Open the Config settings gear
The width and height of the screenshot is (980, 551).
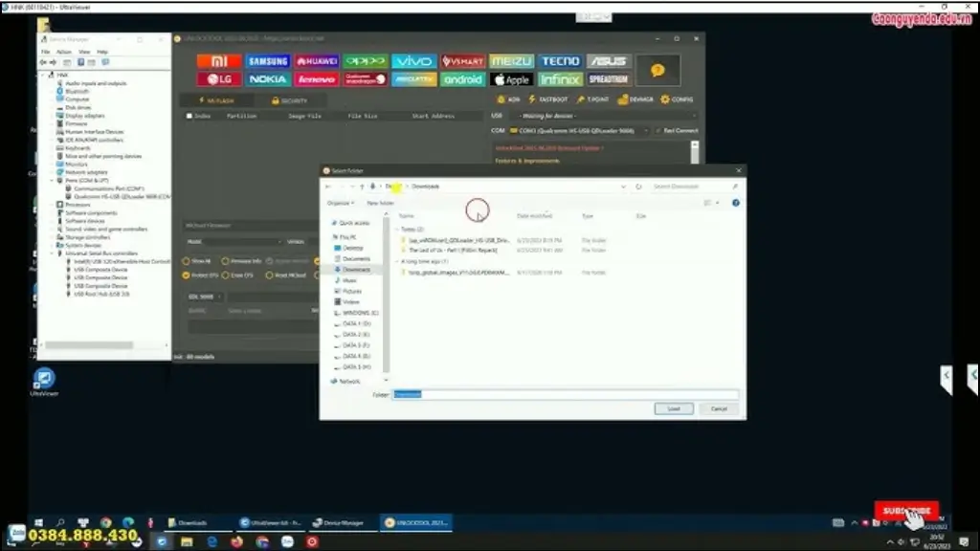[677, 99]
